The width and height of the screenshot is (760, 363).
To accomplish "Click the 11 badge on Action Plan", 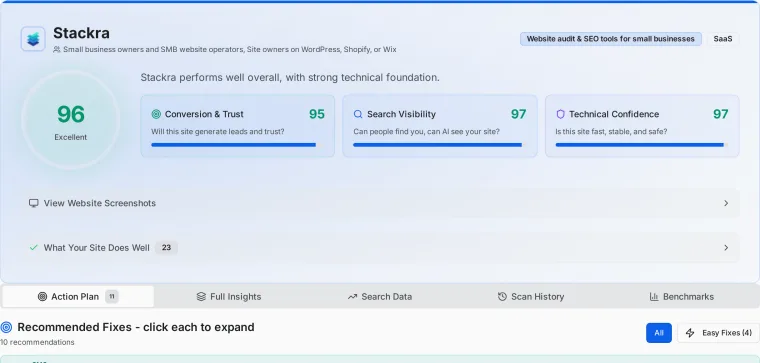I will point(111,297).
